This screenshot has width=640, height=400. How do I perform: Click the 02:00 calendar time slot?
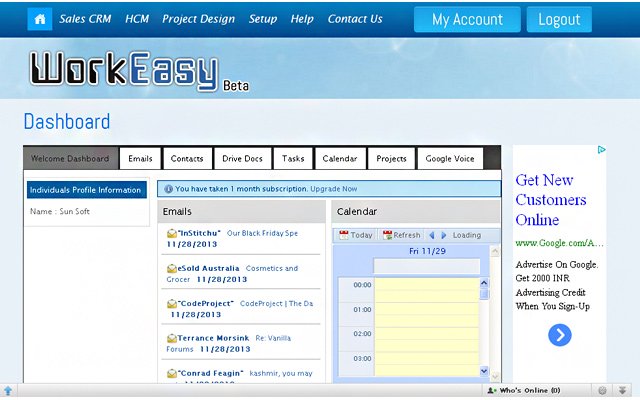coord(427,339)
